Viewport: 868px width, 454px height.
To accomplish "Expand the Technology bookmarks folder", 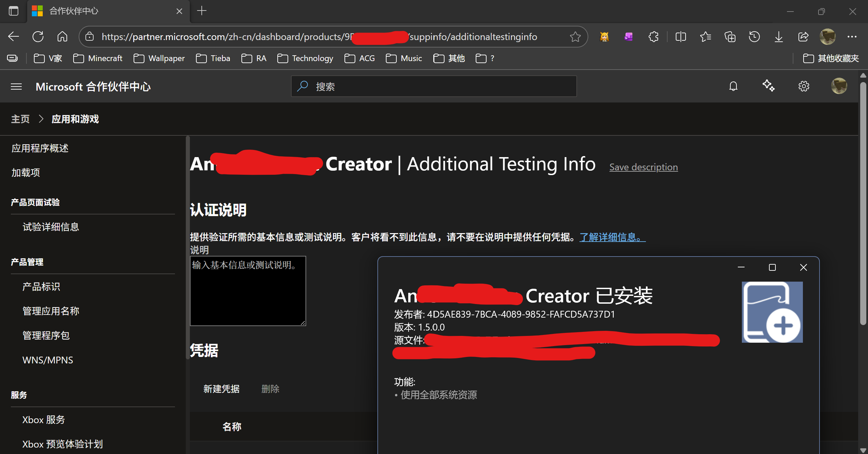I will click(x=305, y=58).
